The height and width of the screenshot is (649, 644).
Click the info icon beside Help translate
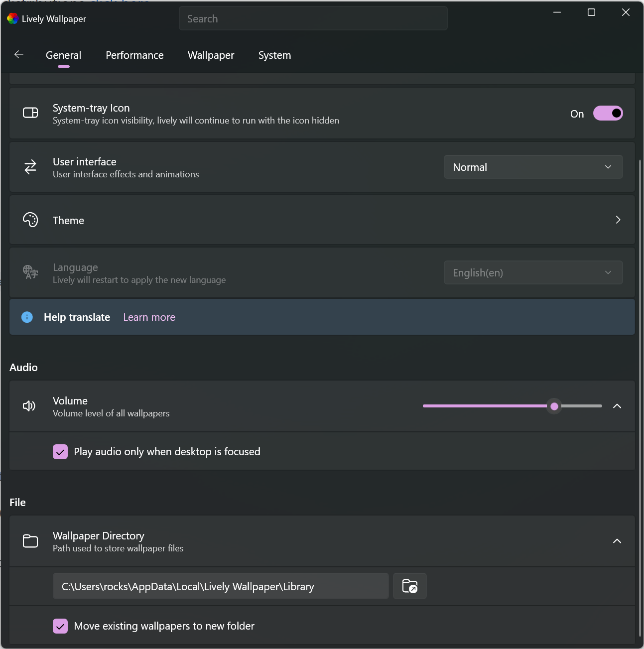point(27,317)
